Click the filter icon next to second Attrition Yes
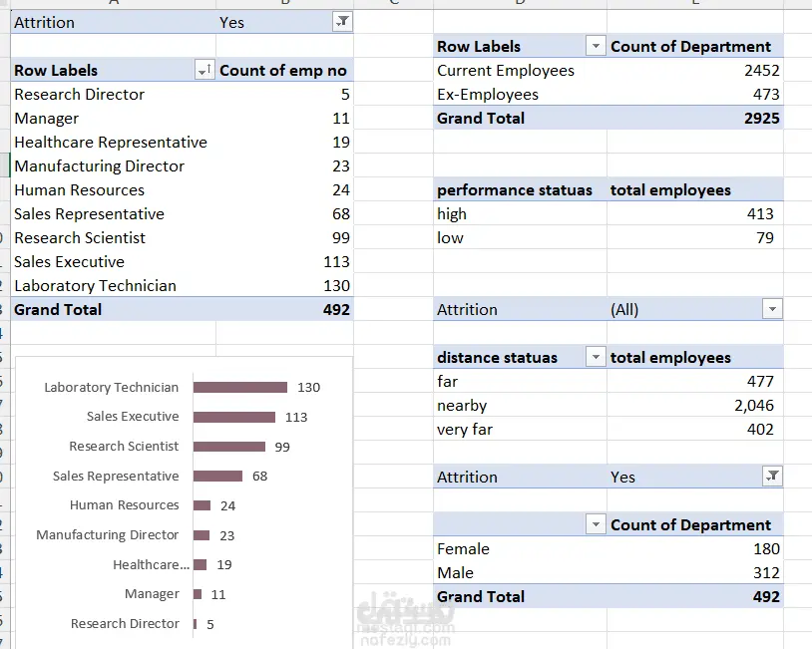This screenshot has width=812, height=649. pyautogui.click(x=772, y=477)
